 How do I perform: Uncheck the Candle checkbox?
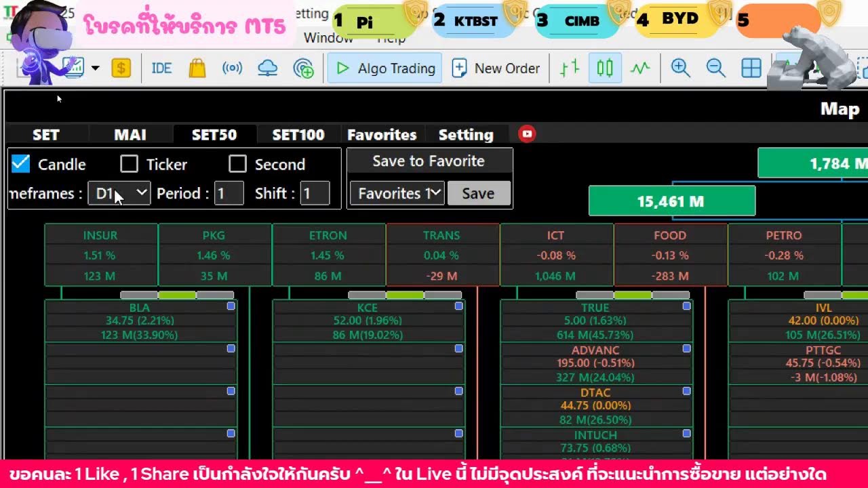pyautogui.click(x=21, y=164)
